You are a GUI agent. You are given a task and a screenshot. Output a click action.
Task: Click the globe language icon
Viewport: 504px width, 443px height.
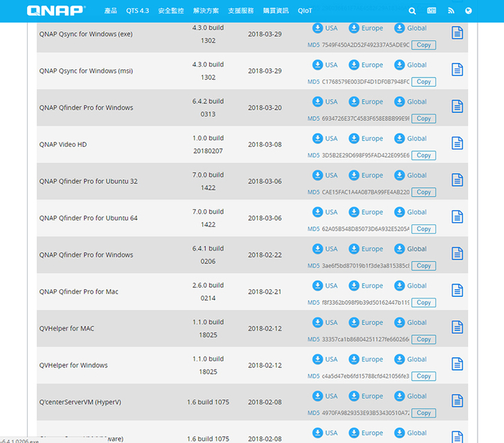tap(468, 11)
